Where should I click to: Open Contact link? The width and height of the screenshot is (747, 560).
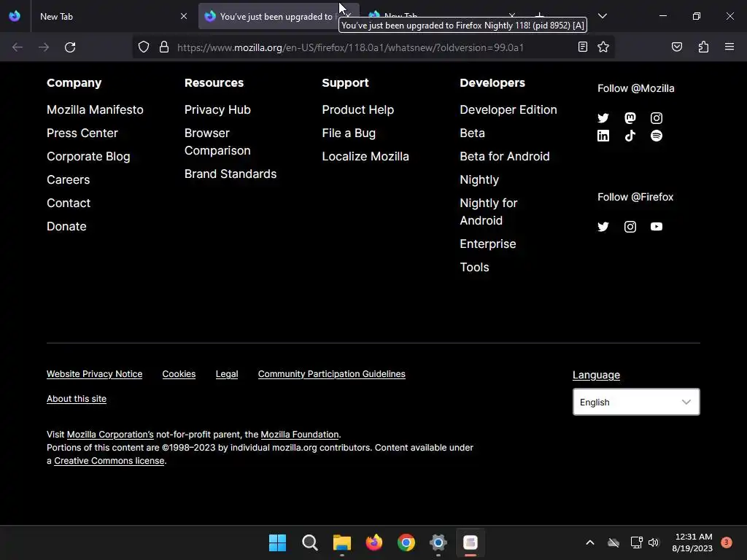(x=69, y=203)
